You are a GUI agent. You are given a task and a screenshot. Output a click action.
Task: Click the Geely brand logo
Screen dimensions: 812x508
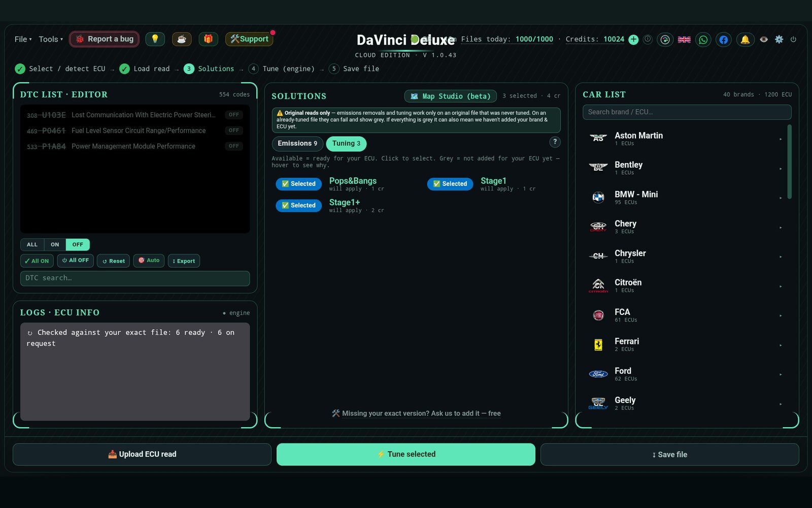tap(598, 403)
